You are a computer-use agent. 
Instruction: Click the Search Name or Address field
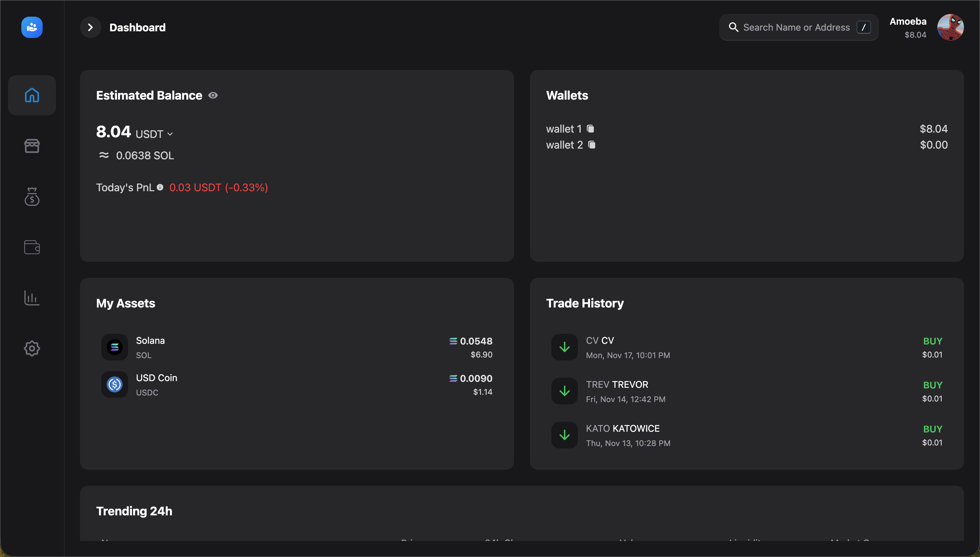pos(796,27)
